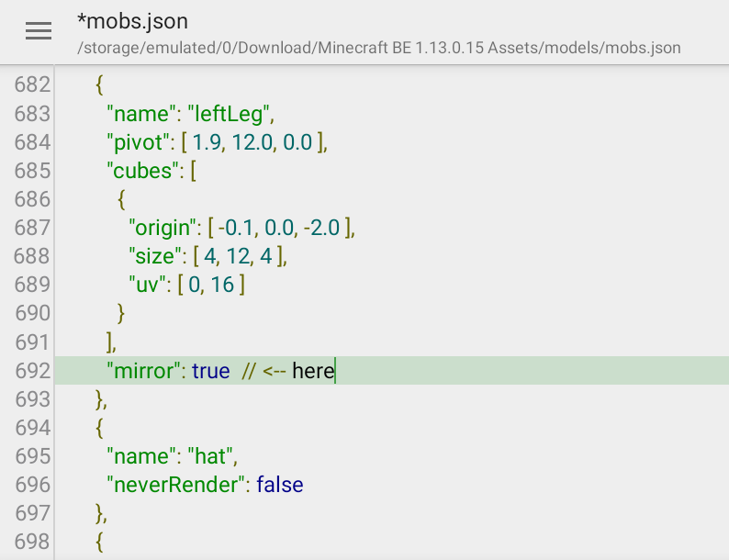Click the opening bracket after "cubes"
The width and height of the screenshot is (729, 560).
click(194, 171)
